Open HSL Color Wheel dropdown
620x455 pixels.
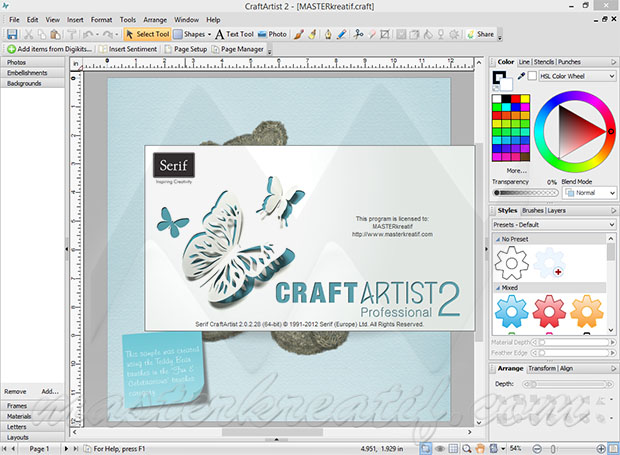click(x=577, y=76)
